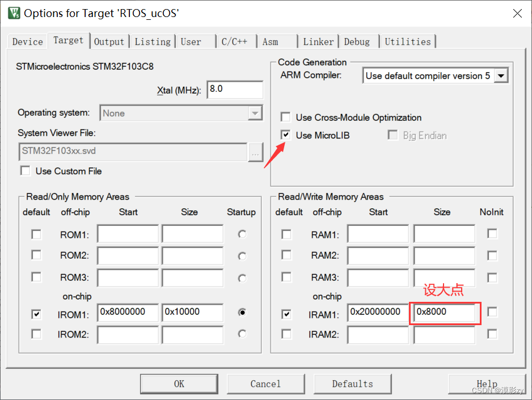This screenshot has width=532, height=400.
Task: Click the System Viewer File path field
Action: coord(133,151)
